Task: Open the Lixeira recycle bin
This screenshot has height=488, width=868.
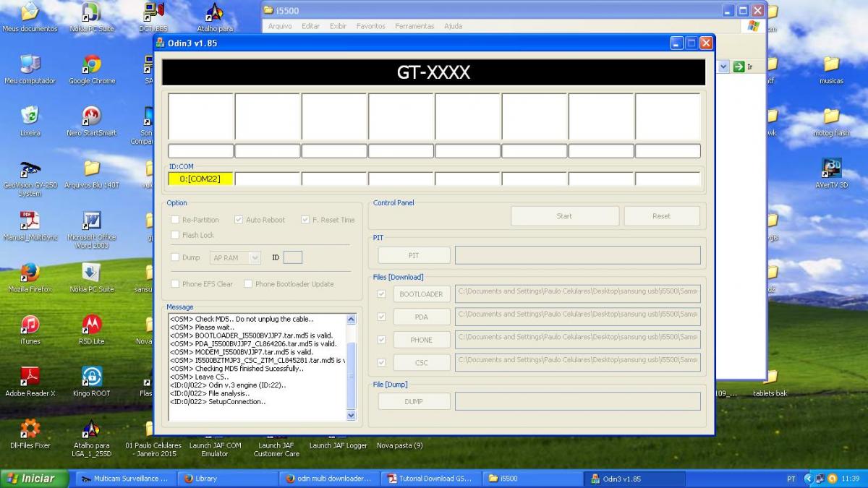Action: [x=30, y=121]
